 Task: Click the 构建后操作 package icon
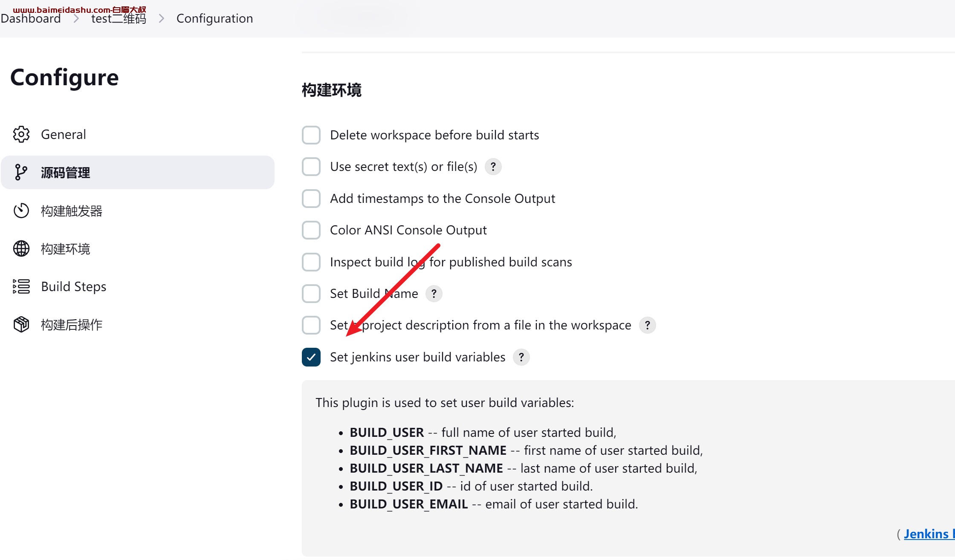click(x=21, y=324)
